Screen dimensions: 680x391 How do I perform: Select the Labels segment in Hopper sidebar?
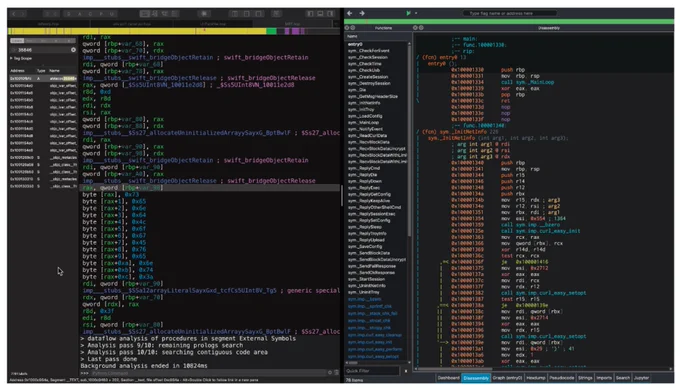pyautogui.click(x=17, y=41)
